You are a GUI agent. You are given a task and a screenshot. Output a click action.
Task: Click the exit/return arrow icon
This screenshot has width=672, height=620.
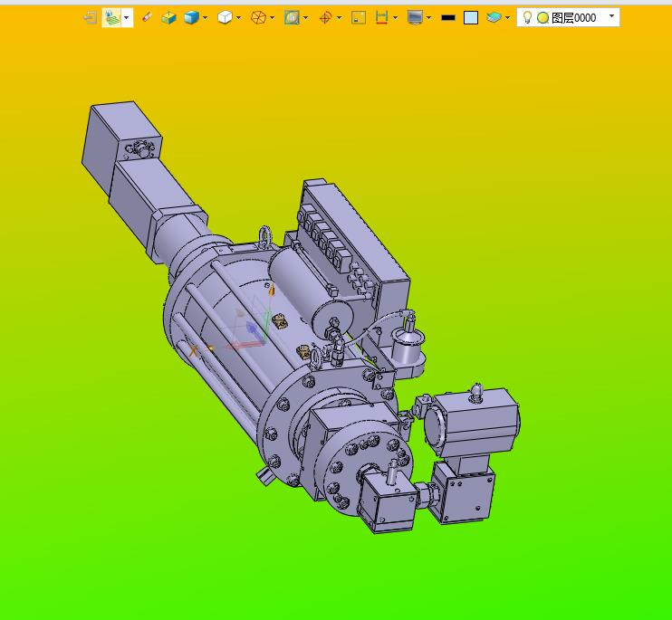coord(90,17)
